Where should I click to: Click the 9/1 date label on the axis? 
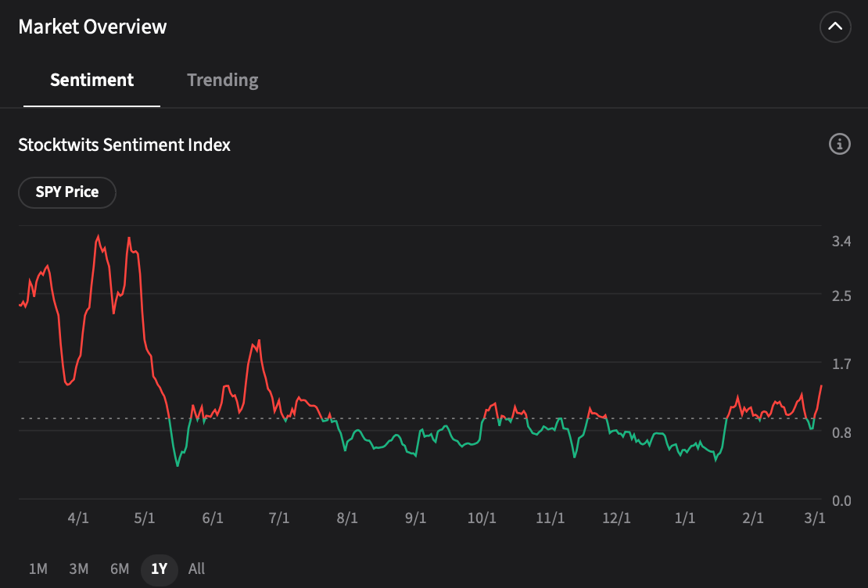[416, 518]
